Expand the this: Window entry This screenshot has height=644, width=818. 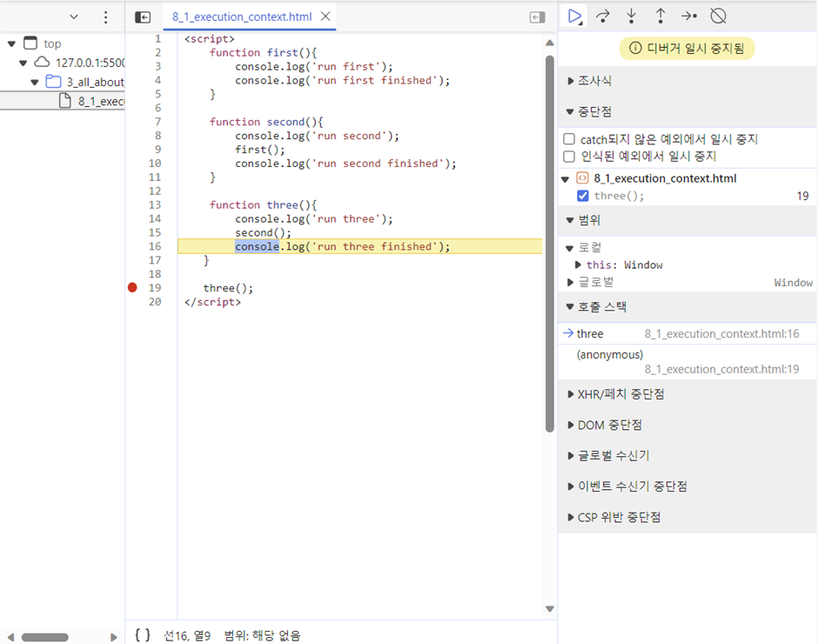[x=578, y=265]
